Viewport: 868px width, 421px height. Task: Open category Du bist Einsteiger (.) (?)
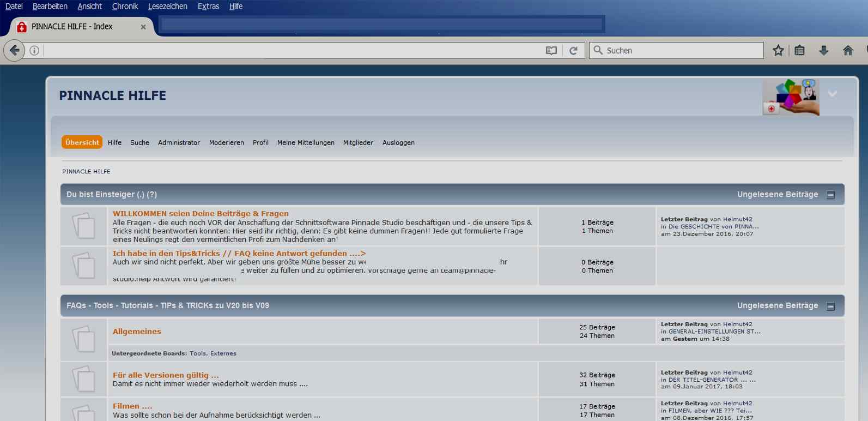click(112, 195)
